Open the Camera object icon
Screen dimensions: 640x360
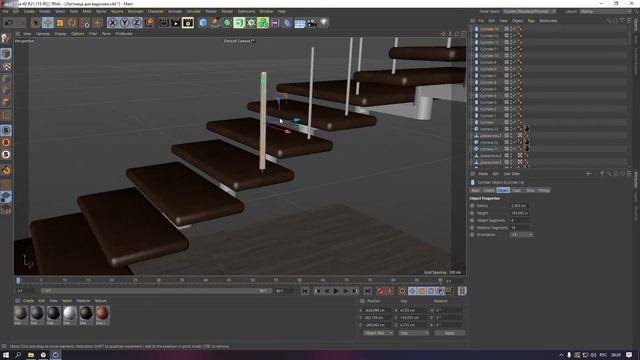click(311, 23)
